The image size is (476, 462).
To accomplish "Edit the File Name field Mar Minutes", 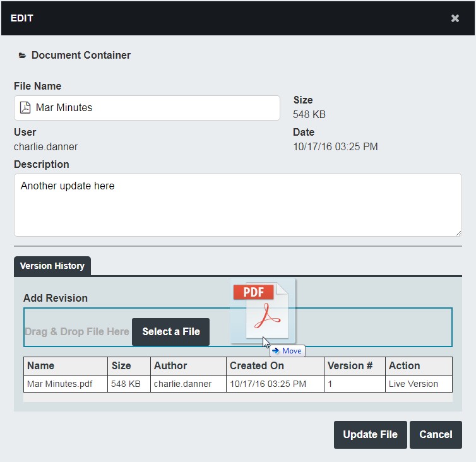I will coord(152,108).
